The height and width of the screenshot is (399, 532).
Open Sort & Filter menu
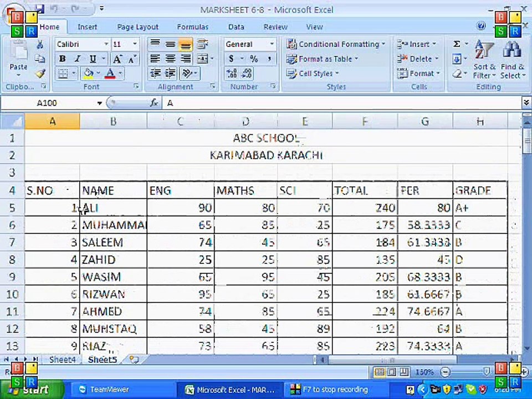point(484,59)
